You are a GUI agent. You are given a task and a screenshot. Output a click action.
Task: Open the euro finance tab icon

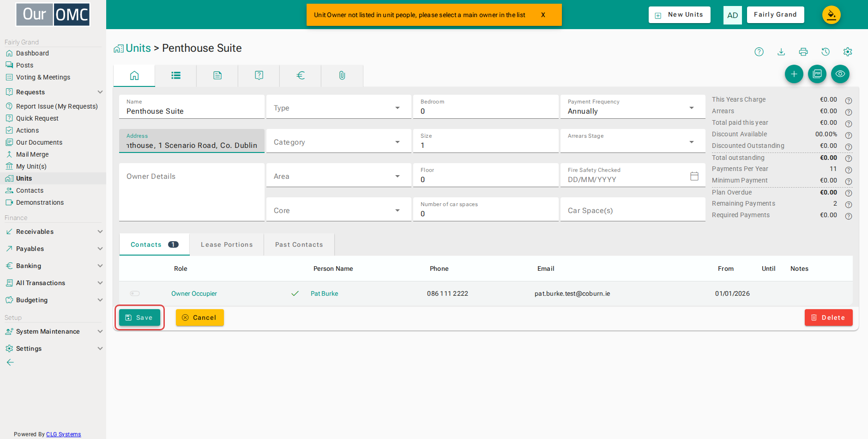[301, 75]
